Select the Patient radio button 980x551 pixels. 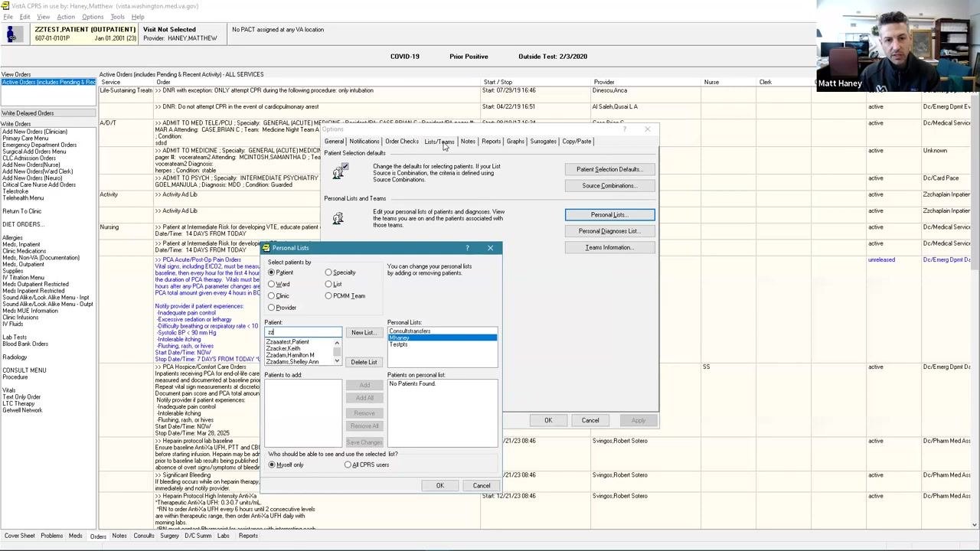[x=272, y=272]
